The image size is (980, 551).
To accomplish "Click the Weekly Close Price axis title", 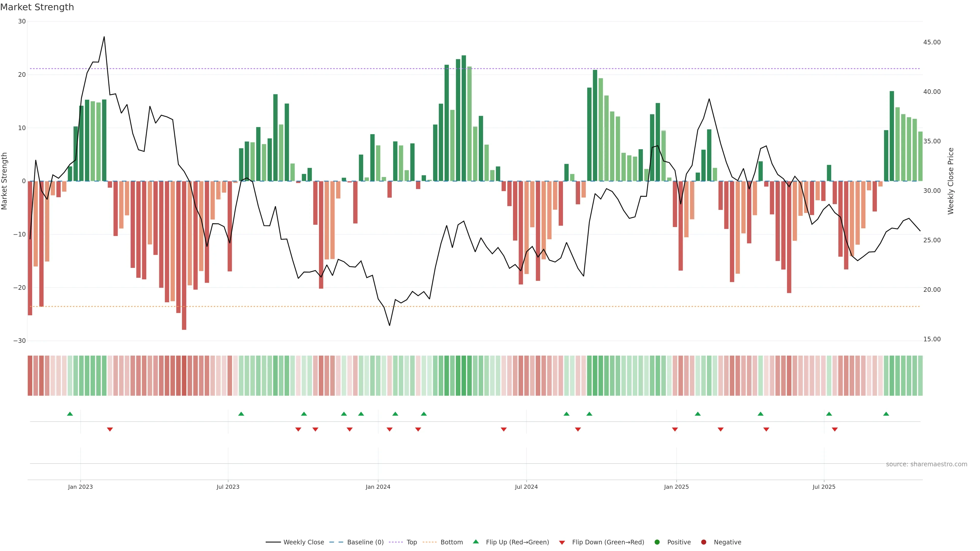I will pyautogui.click(x=951, y=181).
